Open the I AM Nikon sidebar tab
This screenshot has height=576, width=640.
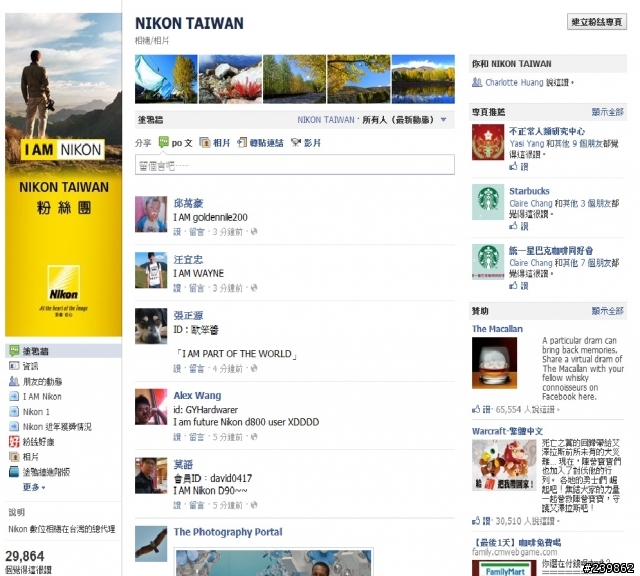click(x=42, y=396)
